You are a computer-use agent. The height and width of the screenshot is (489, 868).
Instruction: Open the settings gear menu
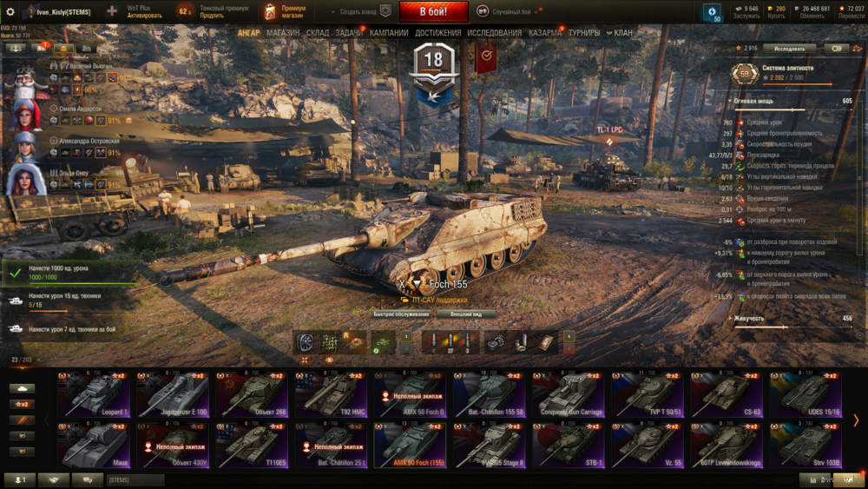tap(10, 11)
